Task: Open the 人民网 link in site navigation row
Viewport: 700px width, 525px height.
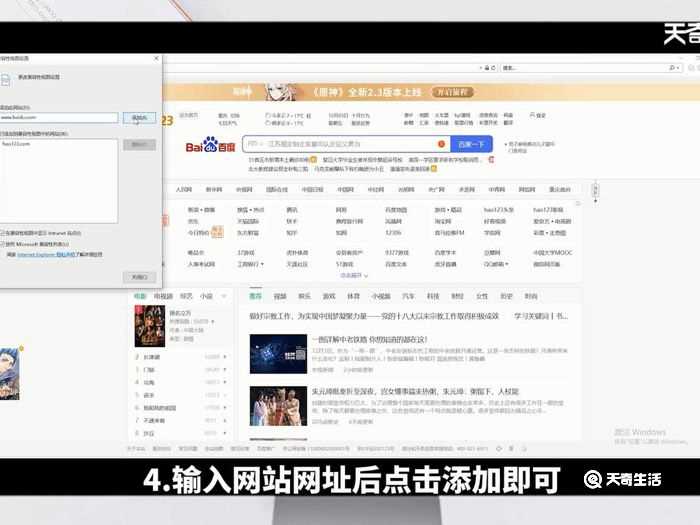Action: [183, 189]
